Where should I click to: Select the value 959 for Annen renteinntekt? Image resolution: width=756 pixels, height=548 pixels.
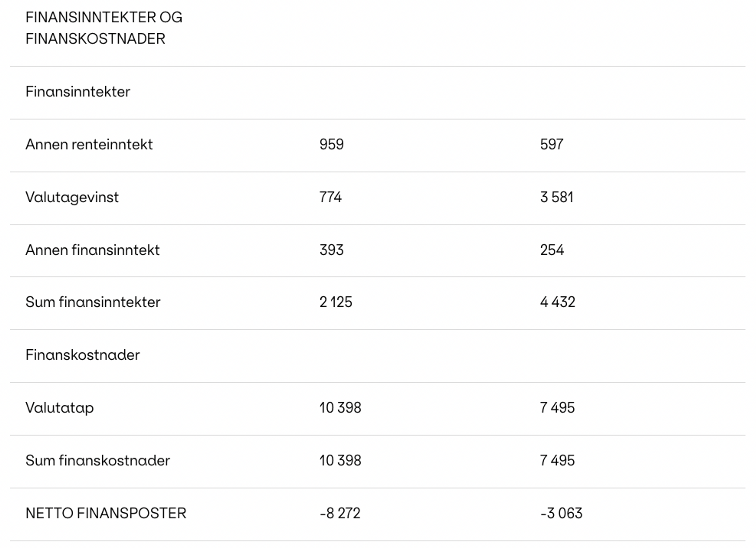(x=331, y=145)
